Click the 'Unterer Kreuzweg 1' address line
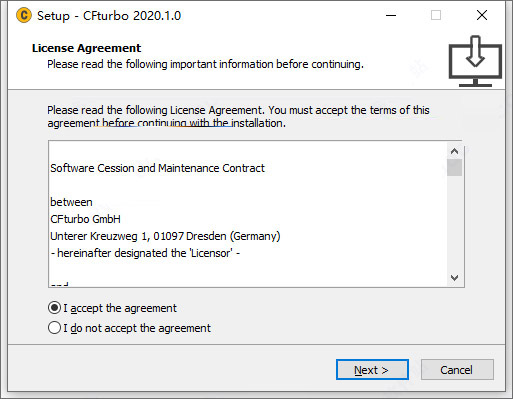 [165, 236]
